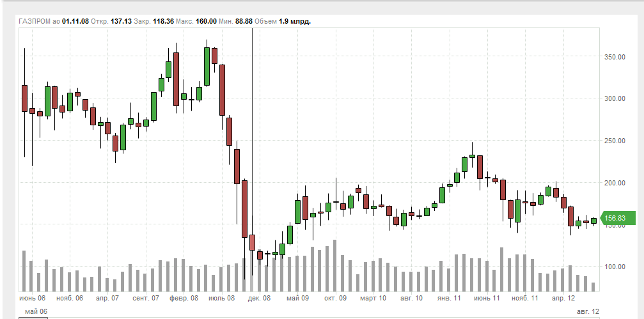This screenshot has width=644, height=319.
Task: Click the Объем label in chart header
Action: 266,21
